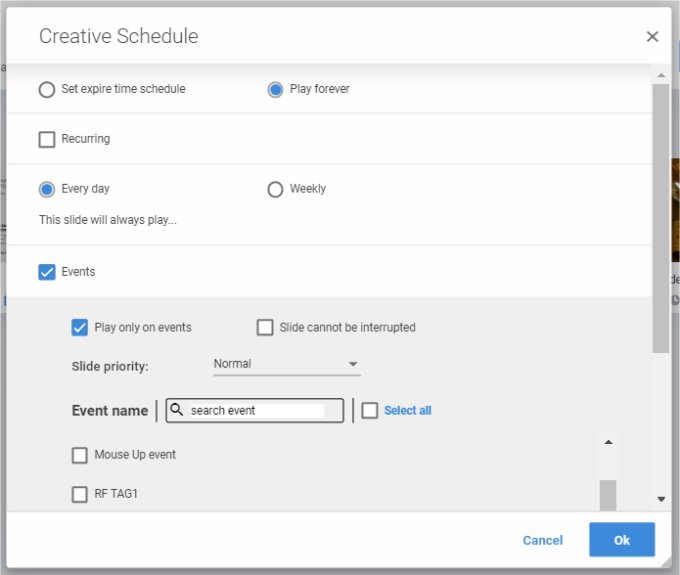Uncheck the Events checkbox

(47, 272)
